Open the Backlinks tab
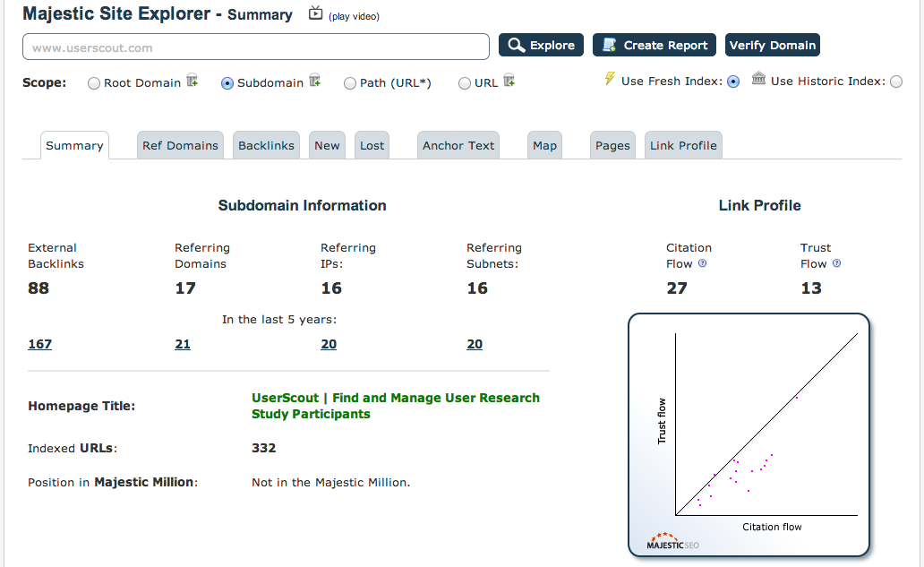The height and width of the screenshot is (567, 924). point(266,146)
